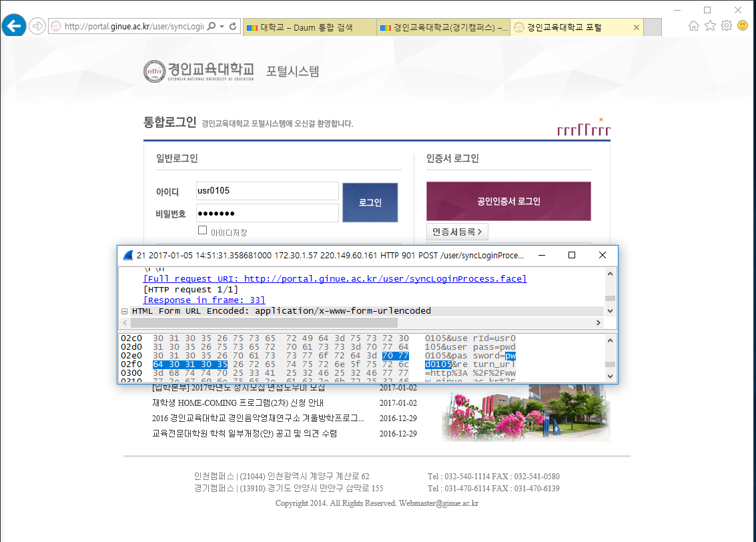Maximize the Wireshark packet window
Screen dimensions: 756x542
(x=572, y=255)
